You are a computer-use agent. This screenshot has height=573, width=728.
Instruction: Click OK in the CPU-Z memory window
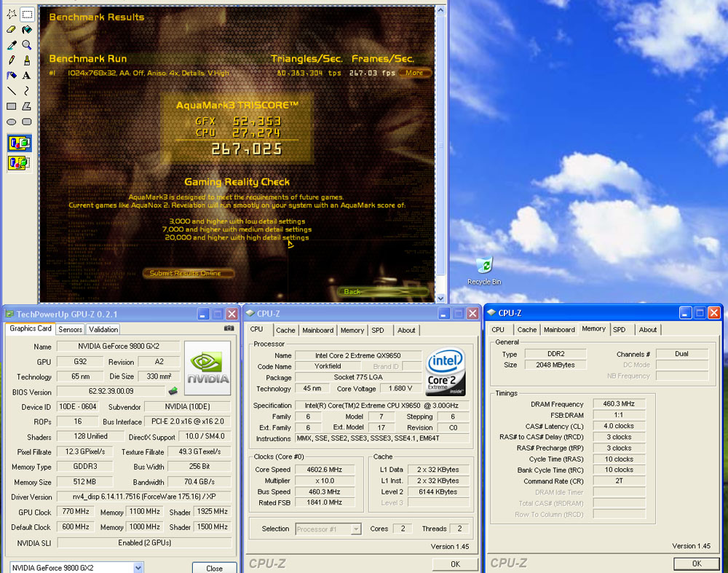click(x=697, y=564)
